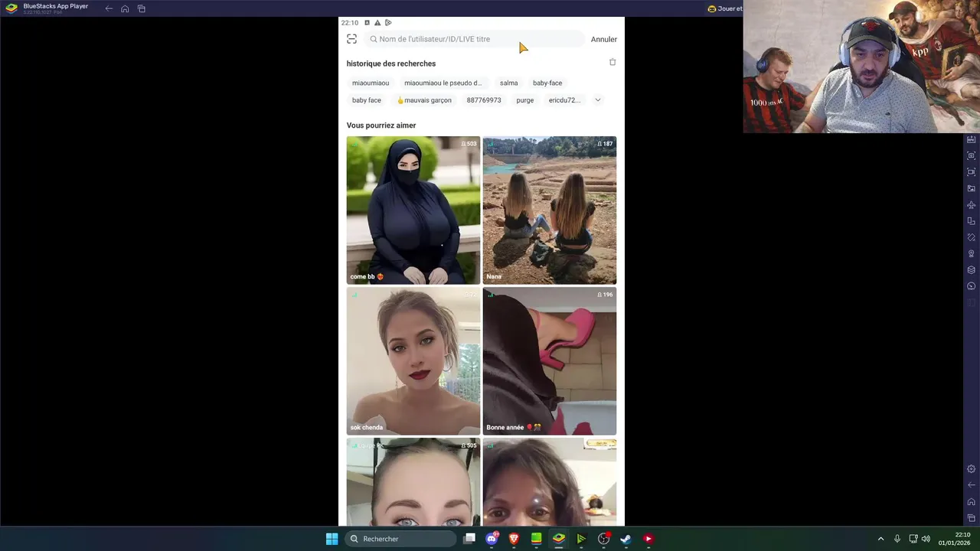Click the BlueStacks taskbar icon
This screenshot has height=551, width=980.
(559, 539)
